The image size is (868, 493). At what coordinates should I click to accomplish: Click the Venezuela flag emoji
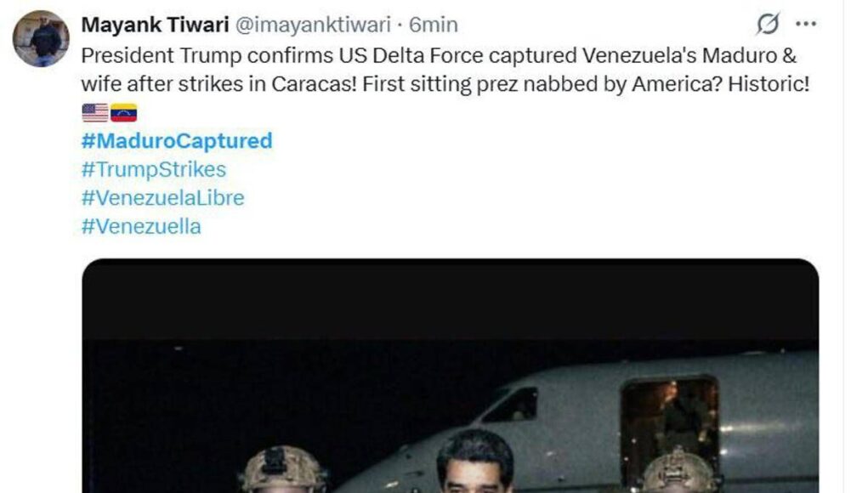pyautogui.click(x=123, y=113)
